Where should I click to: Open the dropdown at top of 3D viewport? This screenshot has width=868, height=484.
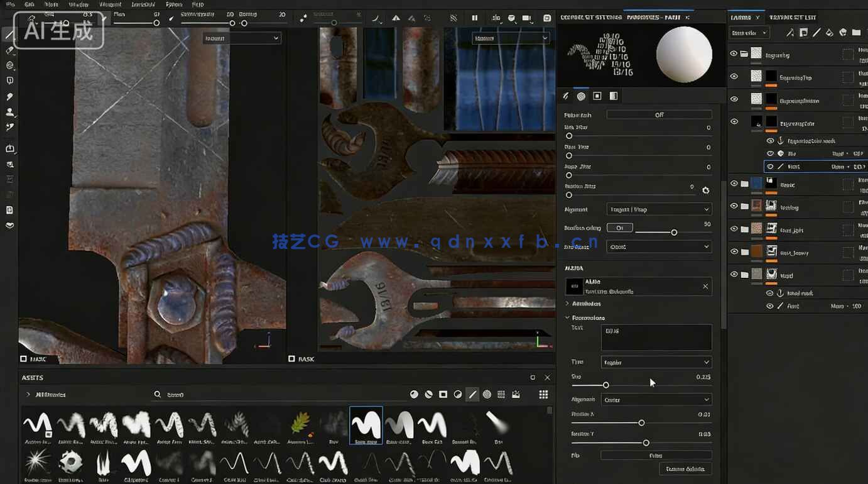point(241,38)
